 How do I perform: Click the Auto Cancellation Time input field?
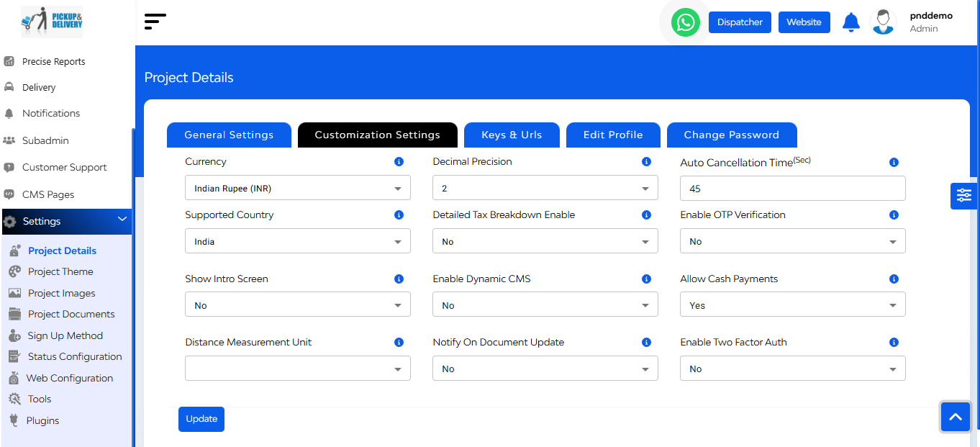[x=793, y=188]
